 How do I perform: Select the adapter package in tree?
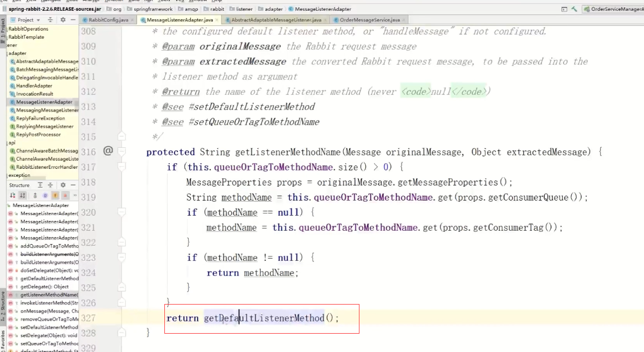pos(17,53)
